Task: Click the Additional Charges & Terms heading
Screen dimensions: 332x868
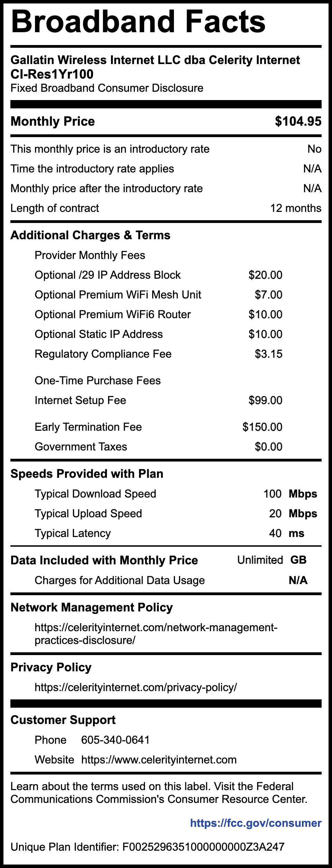Action: click(90, 235)
